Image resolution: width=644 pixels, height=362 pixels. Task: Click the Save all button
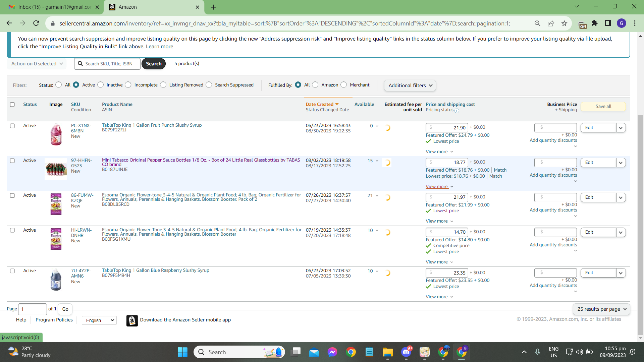[x=603, y=106]
